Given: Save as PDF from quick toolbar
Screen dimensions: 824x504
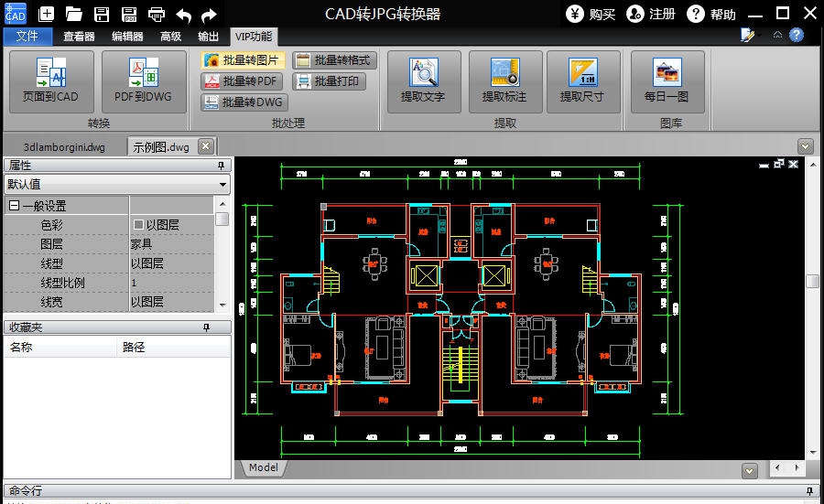Looking at the screenshot, I should coord(129,14).
